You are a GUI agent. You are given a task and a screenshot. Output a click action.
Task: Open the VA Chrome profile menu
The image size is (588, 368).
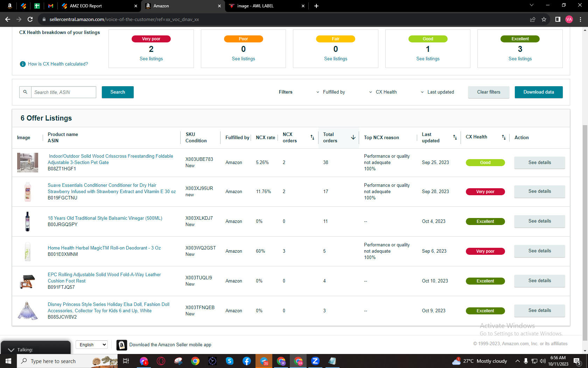pyautogui.click(x=569, y=19)
